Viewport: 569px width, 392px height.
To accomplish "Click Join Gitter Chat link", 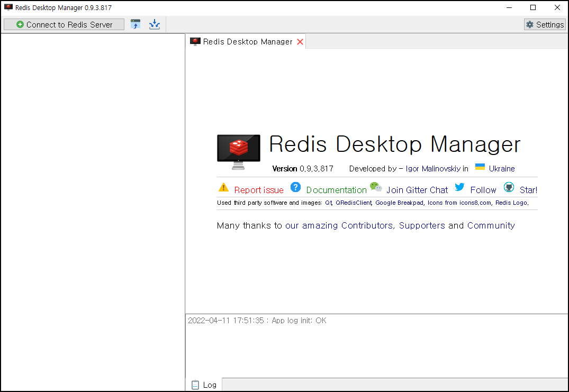I will [x=417, y=190].
